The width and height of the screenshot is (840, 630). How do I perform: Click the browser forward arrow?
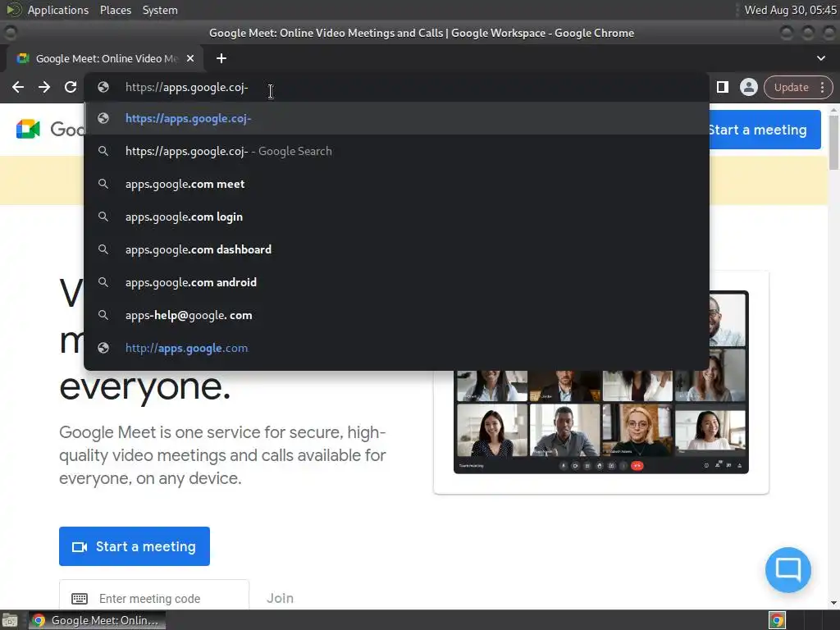(x=44, y=87)
